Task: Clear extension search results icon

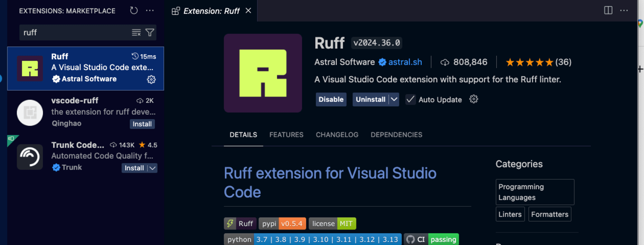Action: [136, 33]
